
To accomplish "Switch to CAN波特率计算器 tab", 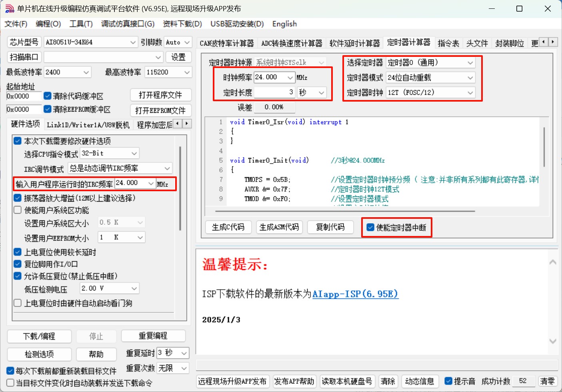I will (227, 43).
